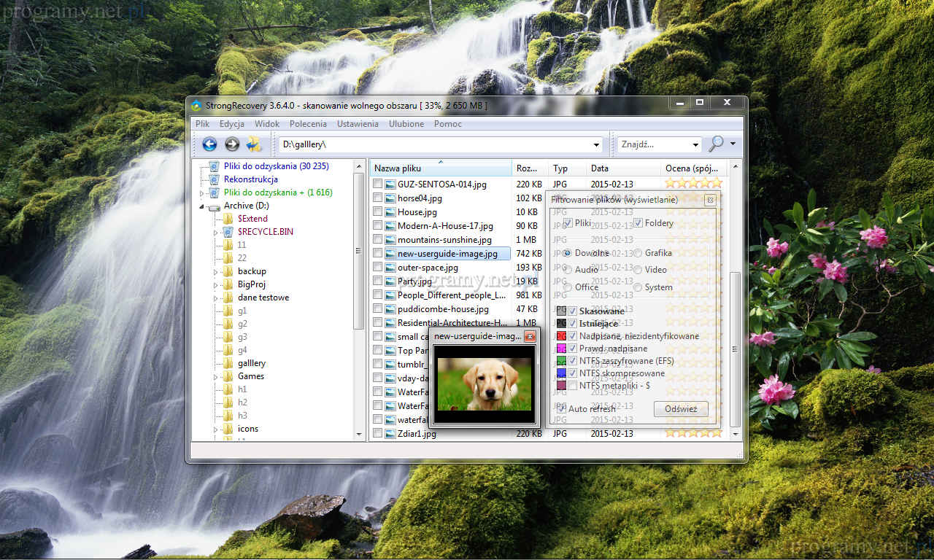Click the magnifying glass search icon
This screenshot has height=560, width=934.
[x=717, y=144]
